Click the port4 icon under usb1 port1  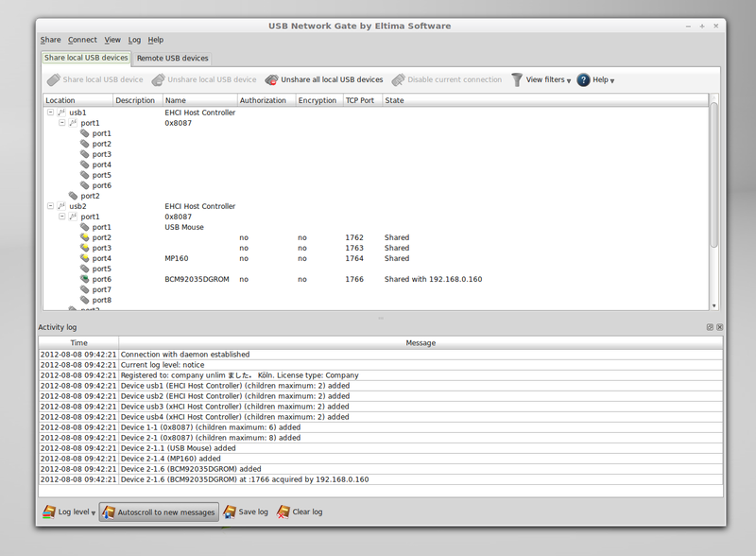[85, 165]
